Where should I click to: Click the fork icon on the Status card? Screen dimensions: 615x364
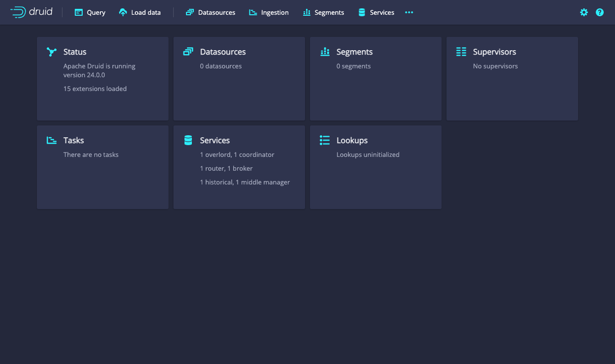52,51
